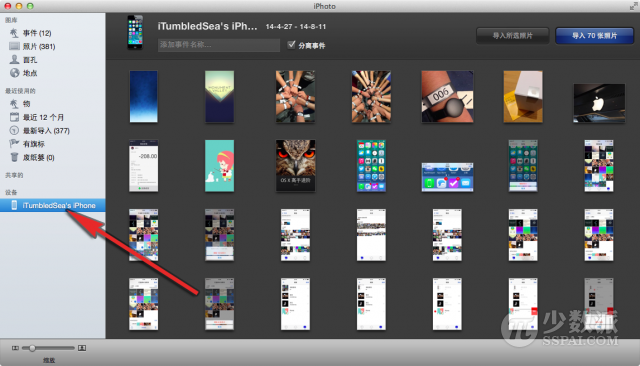Open the 事件 (12) events item
This screenshot has height=366, width=640.
point(31,33)
